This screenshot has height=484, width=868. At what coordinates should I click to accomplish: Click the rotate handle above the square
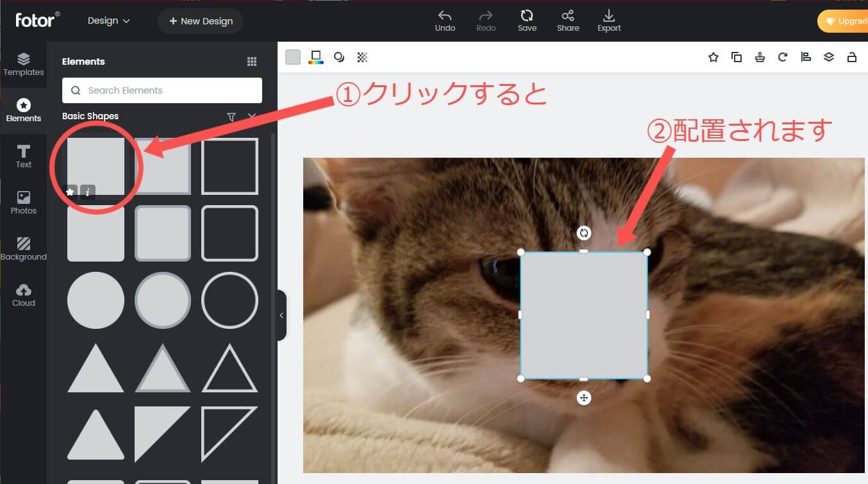[x=583, y=233]
